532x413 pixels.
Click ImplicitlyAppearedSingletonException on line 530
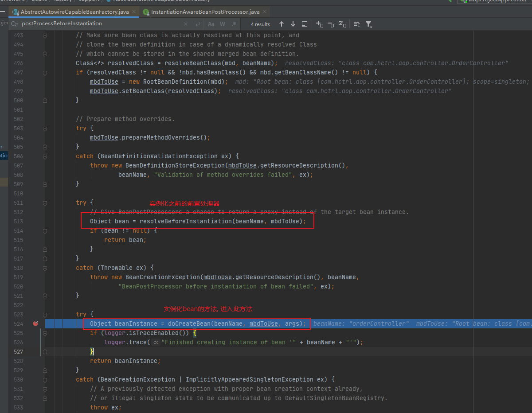pos(250,379)
